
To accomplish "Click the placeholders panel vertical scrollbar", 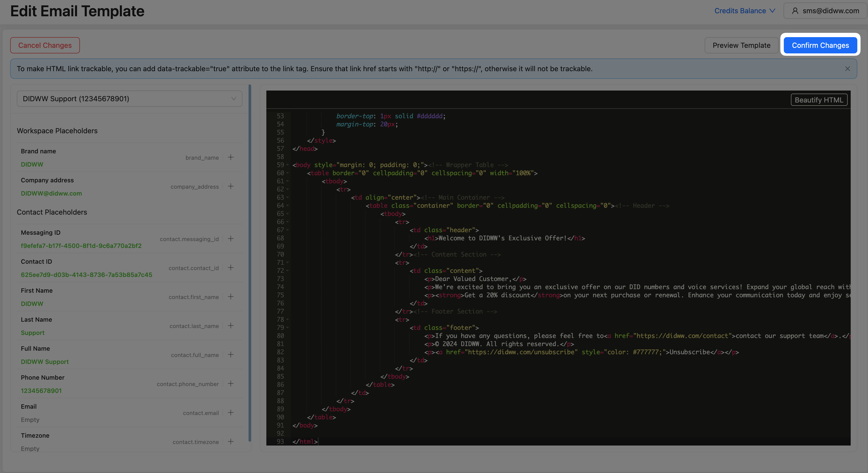I will click(250, 263).
